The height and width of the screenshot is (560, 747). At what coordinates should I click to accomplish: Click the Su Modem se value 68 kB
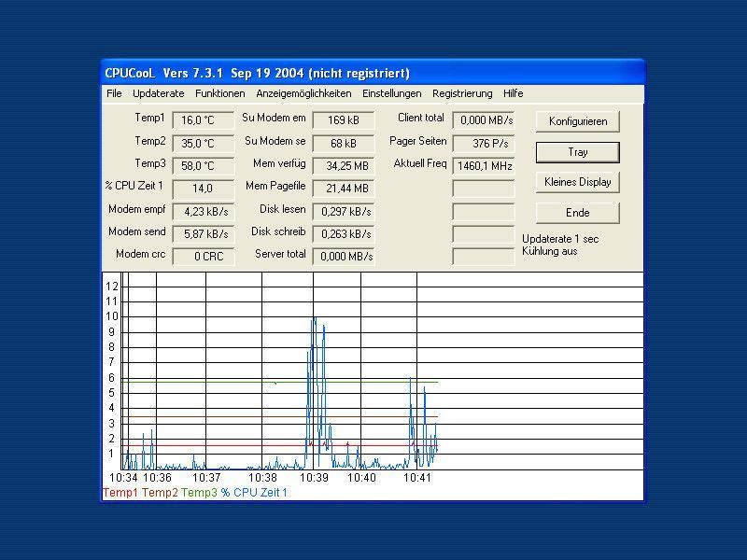point(344,144)
